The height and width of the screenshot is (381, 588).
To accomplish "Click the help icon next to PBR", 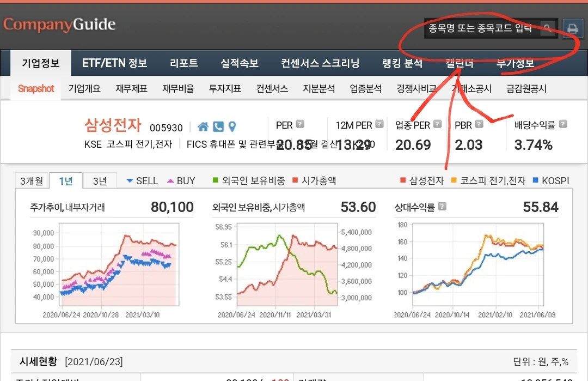I will click(x=479, y=124).
